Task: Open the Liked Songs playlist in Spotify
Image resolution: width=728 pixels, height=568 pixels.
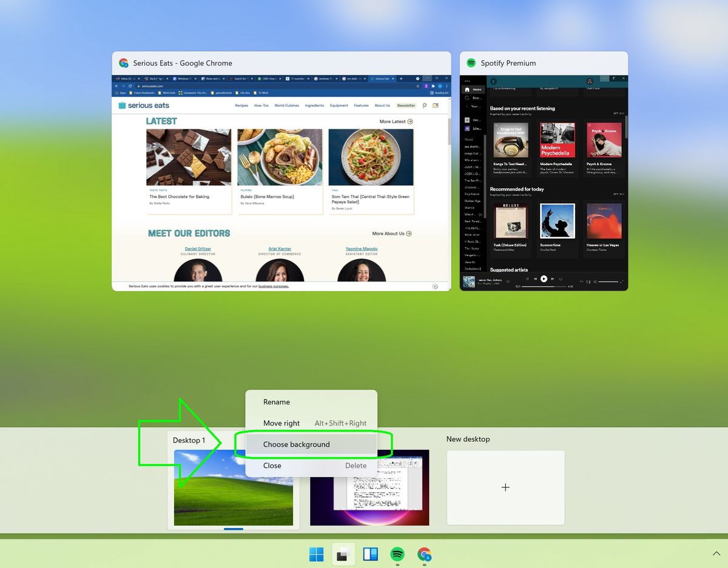Action: pos(474,127)
